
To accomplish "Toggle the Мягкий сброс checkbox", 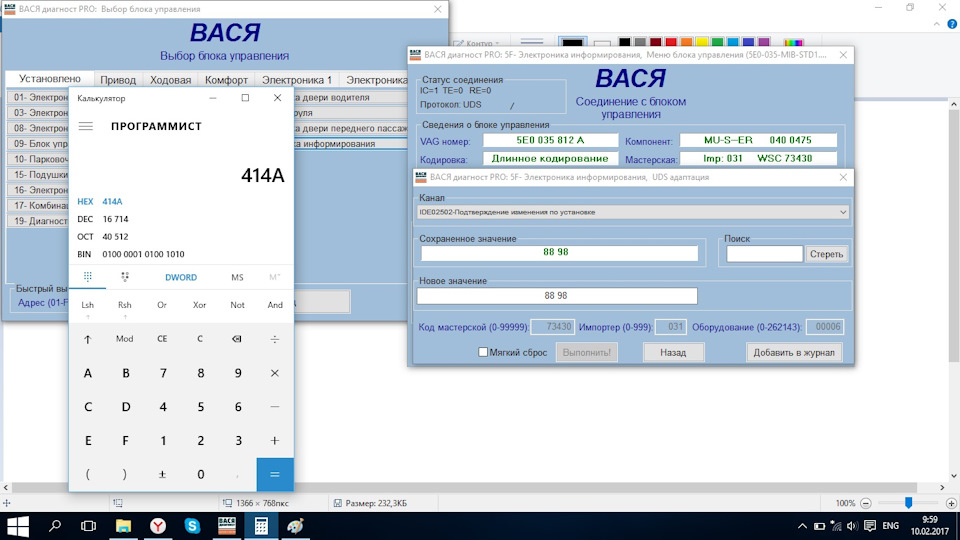I will (483, 352).
